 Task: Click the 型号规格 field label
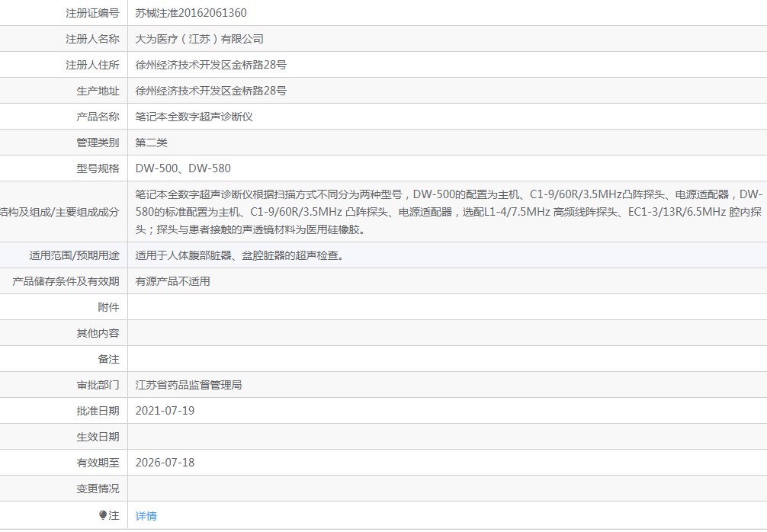98,168
